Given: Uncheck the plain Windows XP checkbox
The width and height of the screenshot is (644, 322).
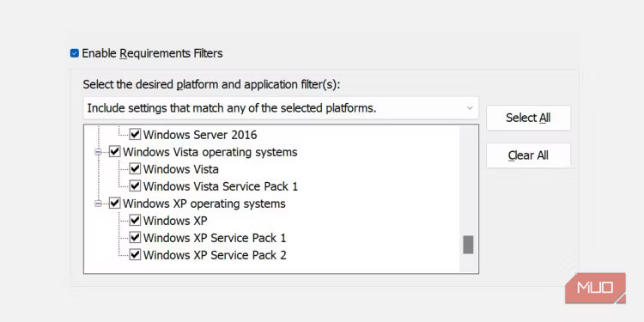Looking at the screenshot, I should point(135,221).
